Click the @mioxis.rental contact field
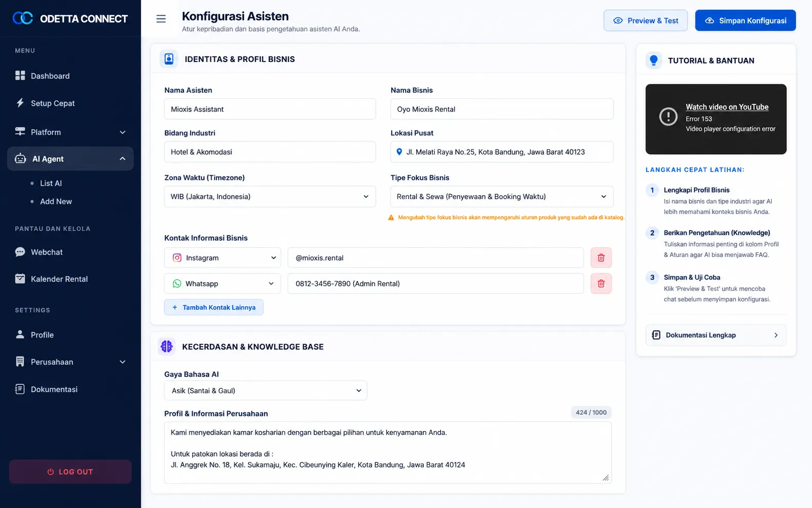812x508 pixels. [x=436, y=258]
